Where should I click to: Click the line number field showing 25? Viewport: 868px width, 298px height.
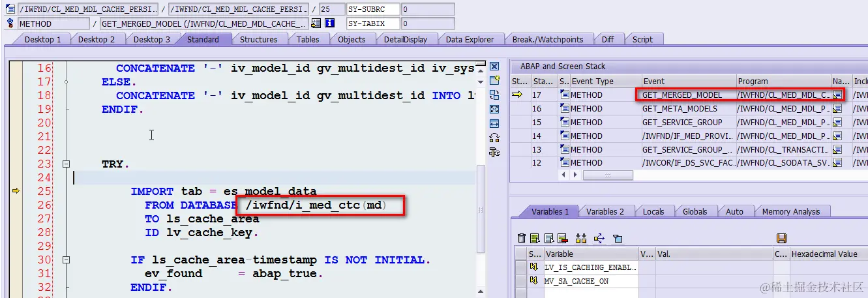[x=333, y=9]
